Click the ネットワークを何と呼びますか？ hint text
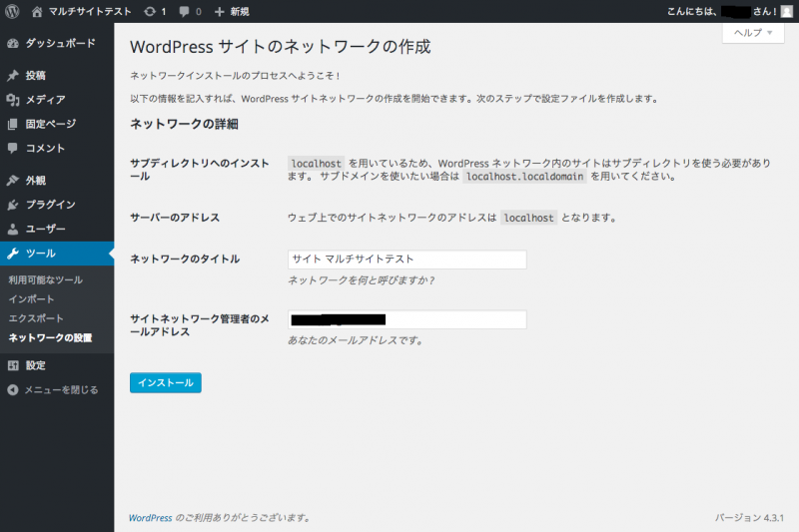Screen dimensions: 799x532 coord(362,280)
